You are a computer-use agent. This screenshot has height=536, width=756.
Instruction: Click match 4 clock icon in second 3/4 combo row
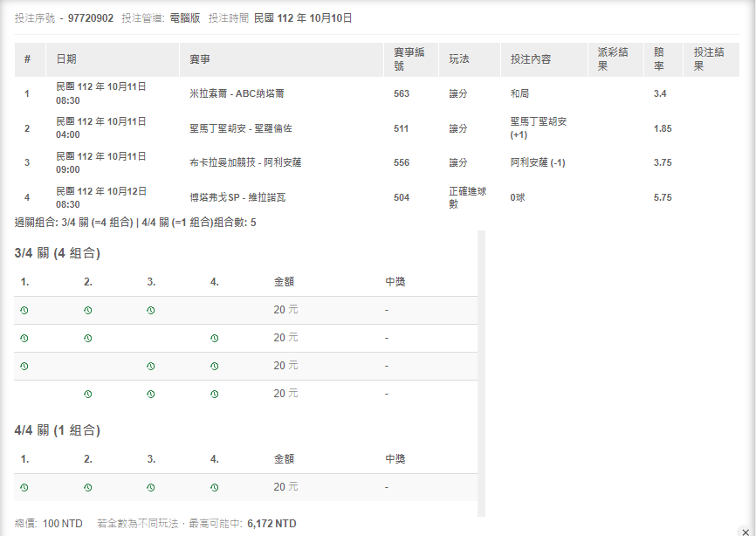pos(215,339)
